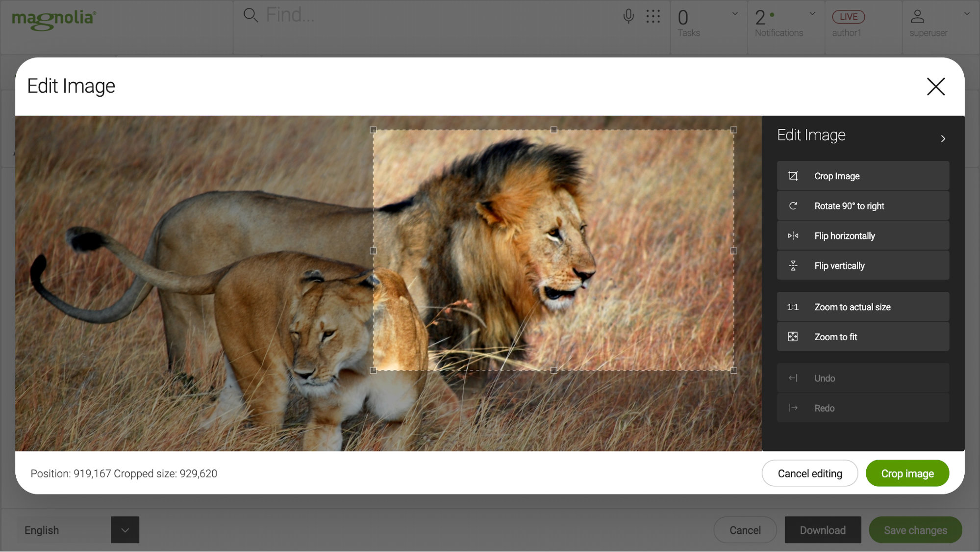Confirm with the Crop image button
The height and width of the screenshot is (552, 980).
907,473
